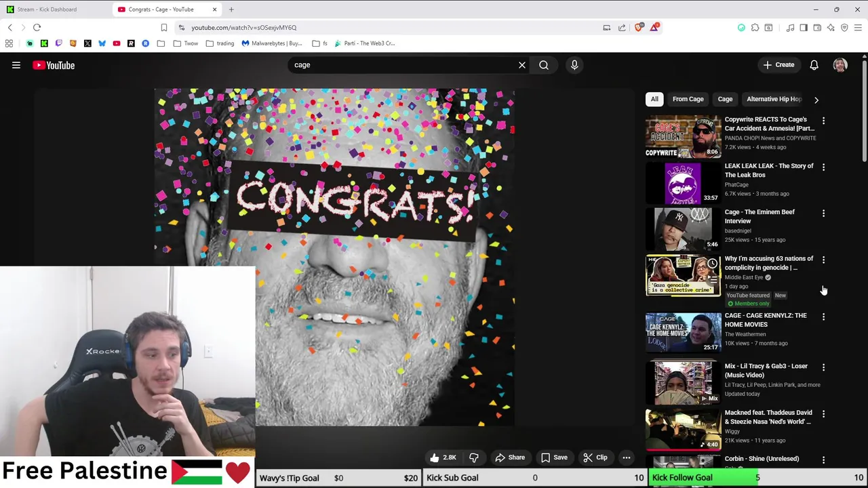
Task: Open the YouTube guide hamburger menu
Action: click(16, 65)
